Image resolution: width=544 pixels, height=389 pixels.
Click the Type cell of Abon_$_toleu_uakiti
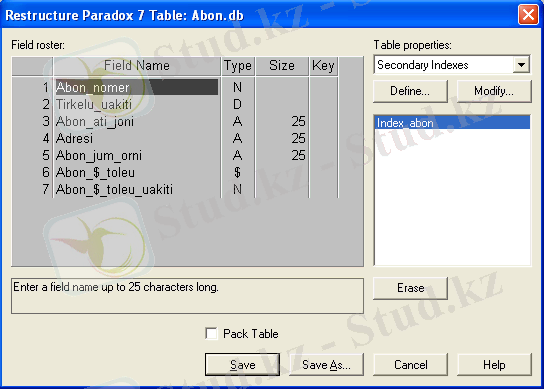pos(238,189)
